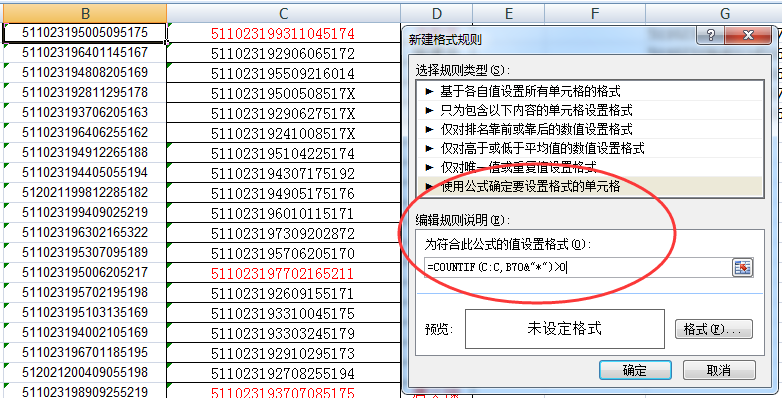The height and width of the screenshot is (398, 782).
Task: Select cell 511023195103135169
Action: point(85,312)
